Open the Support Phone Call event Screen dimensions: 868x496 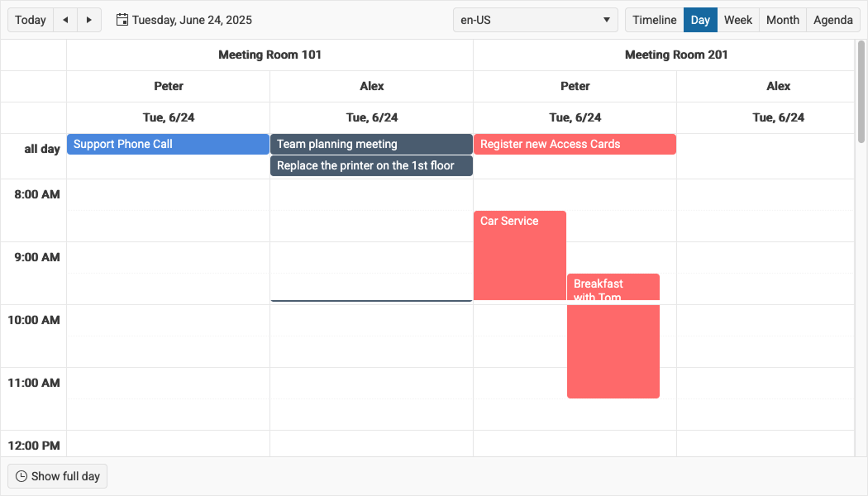point(168,144)
